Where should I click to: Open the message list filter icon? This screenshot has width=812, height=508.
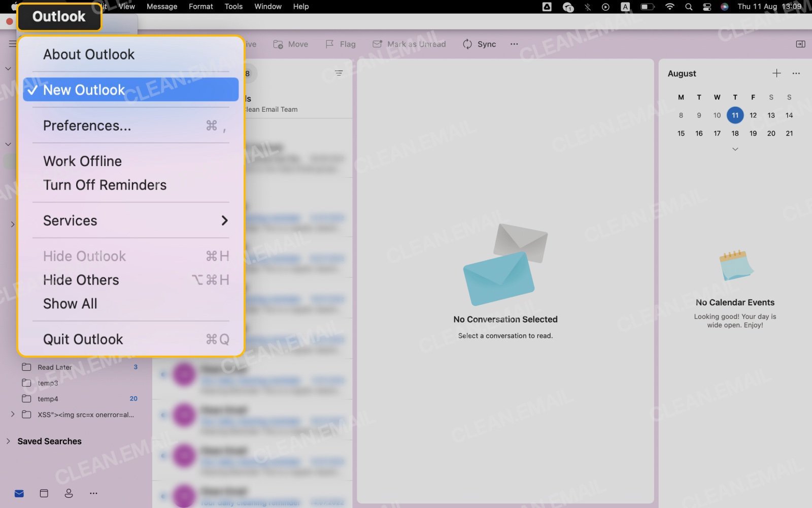click(339, 73)
